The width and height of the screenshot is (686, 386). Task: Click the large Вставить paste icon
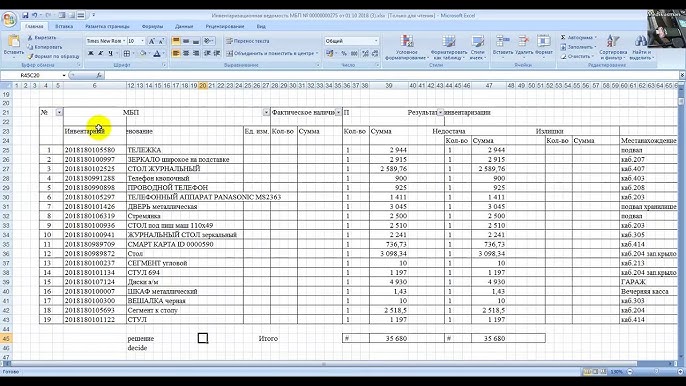click(14, 41)
